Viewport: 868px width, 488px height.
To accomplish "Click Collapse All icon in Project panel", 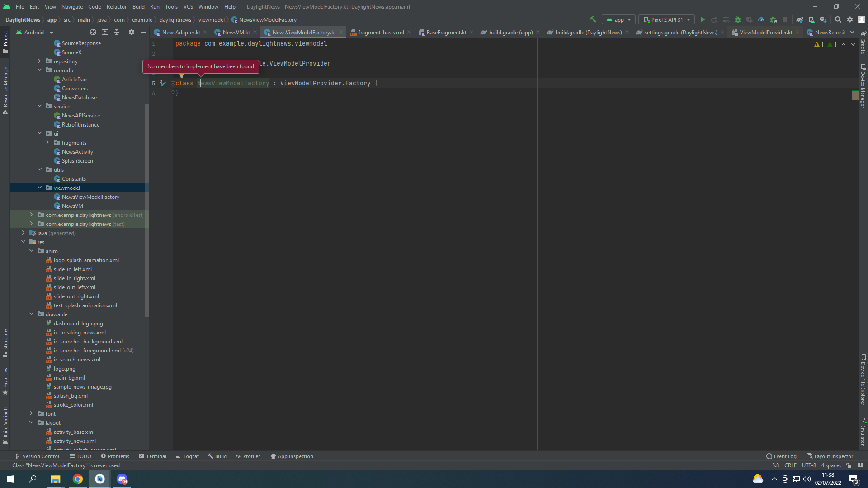I will point(117,32).
